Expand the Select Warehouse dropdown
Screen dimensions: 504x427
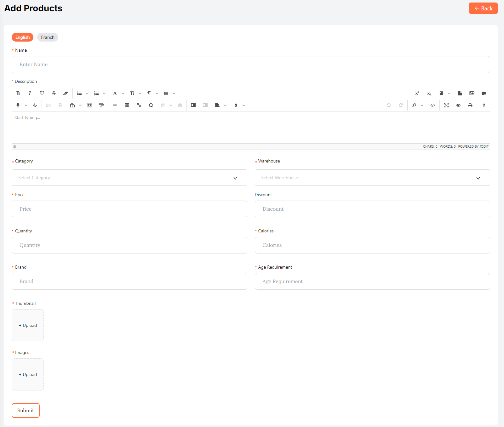point(372,178)
